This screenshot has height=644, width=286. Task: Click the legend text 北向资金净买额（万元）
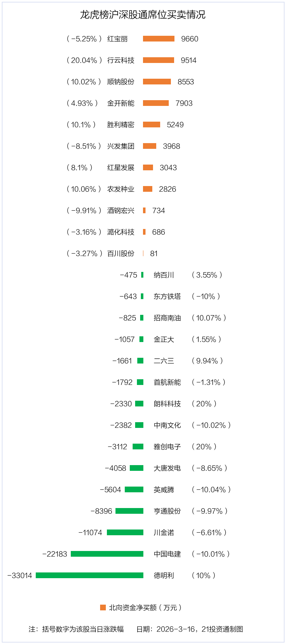pos(146,608)
